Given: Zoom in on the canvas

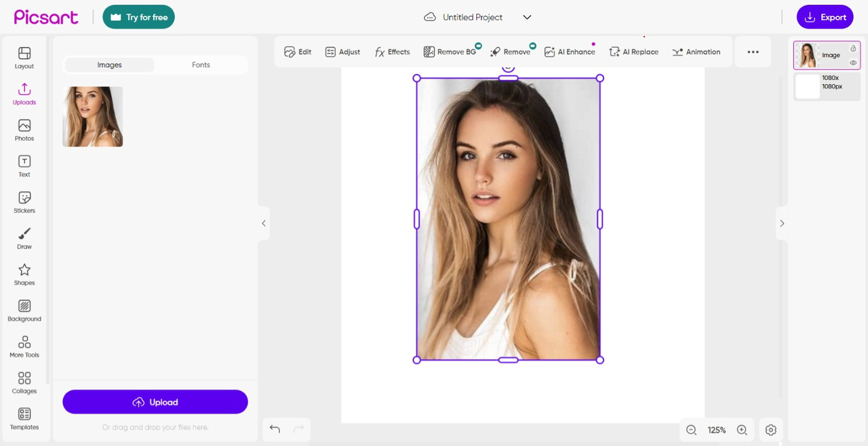Looking at the screenshot, I should [x=742, y=430].
